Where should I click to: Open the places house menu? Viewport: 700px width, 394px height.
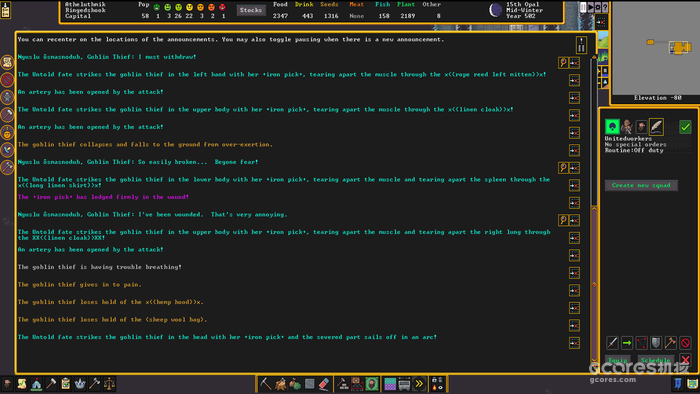pyautogui.click(x=37, y=384)
